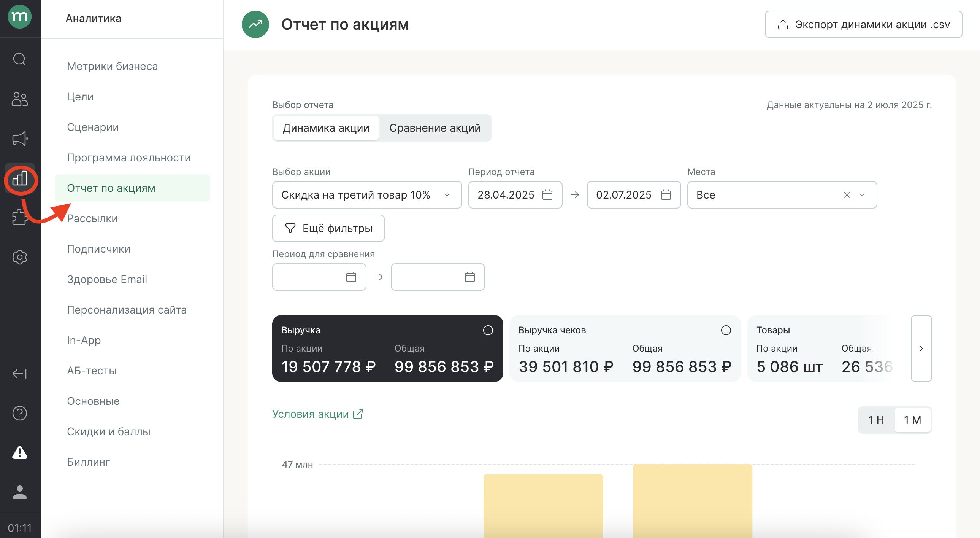Select Отчет по акциям menu item
The height and width of the screenshot is (538, 980).
tap(132, 188)
